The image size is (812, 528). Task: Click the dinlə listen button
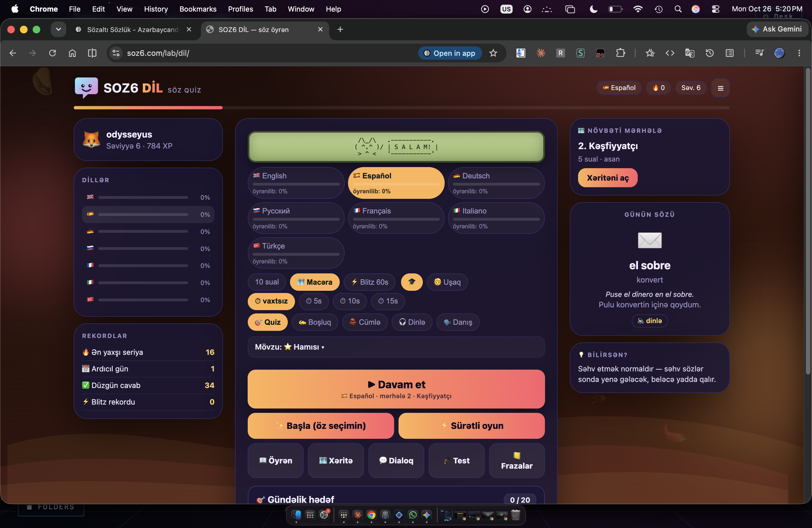click(x=650, y=321)
